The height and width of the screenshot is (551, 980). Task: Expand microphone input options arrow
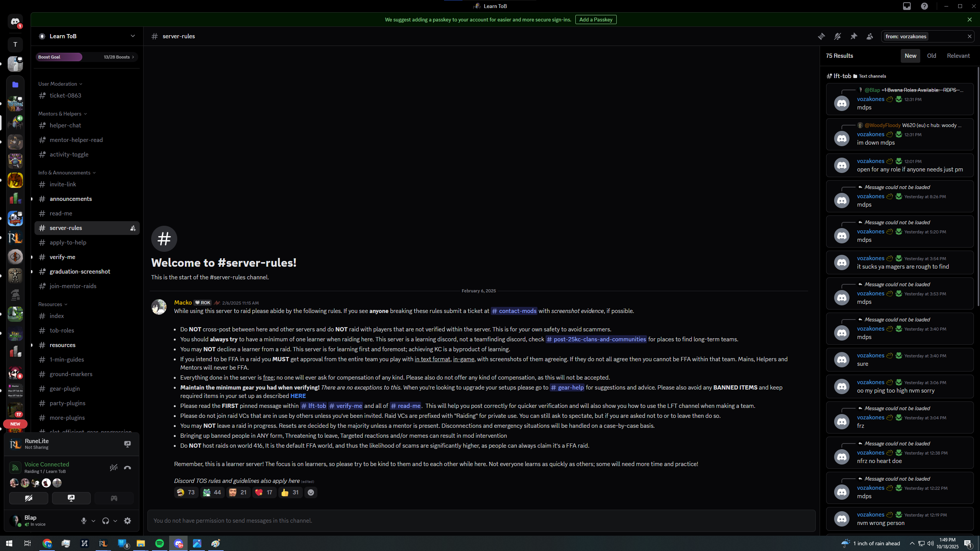(93, 521)
